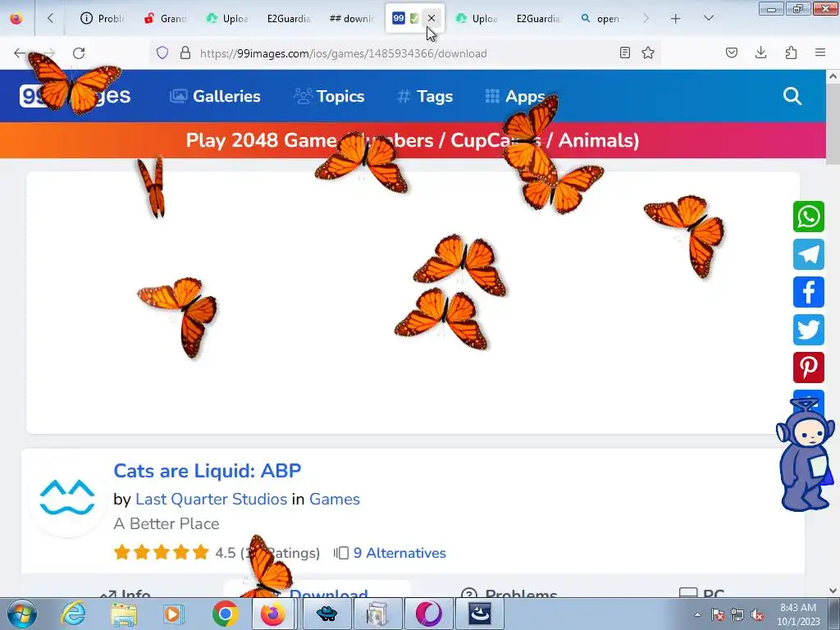Open Windows Explorer folder from taskbar
Image resolution: width=840 pixels, height=630 pixels.
click(x=124, y=614)
